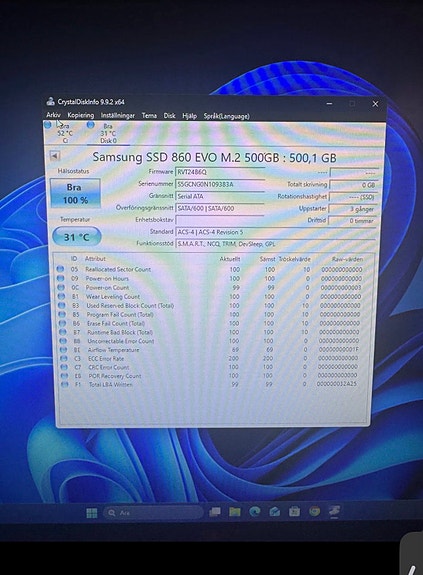Open the Kopiering menu
The width and height of the screenshot is (423, 575).
(x=81, y=115)
